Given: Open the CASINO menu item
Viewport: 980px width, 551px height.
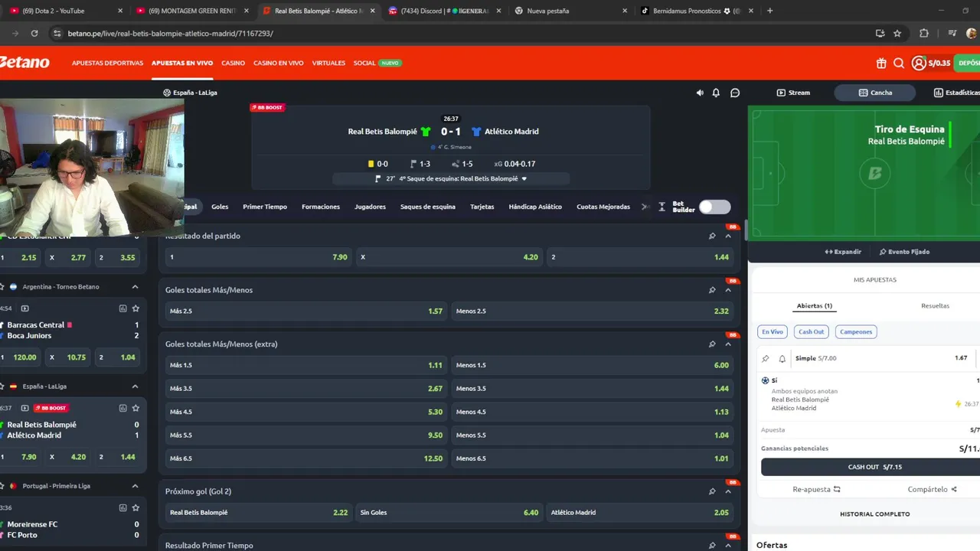Looking at the screenshot, I should pyautogui.click(x=234, y=63).
